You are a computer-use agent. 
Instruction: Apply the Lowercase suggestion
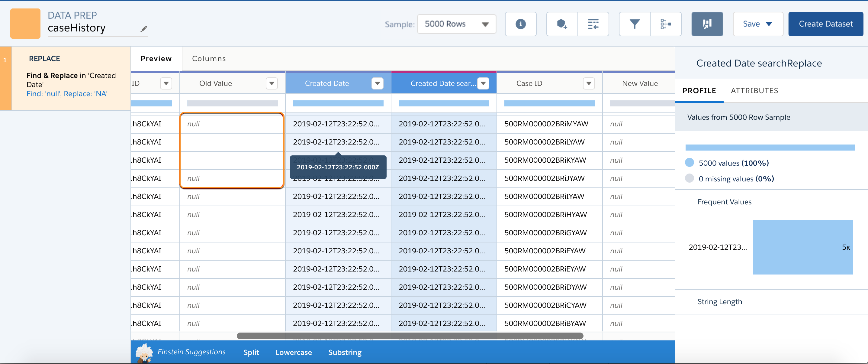(294, 353)
